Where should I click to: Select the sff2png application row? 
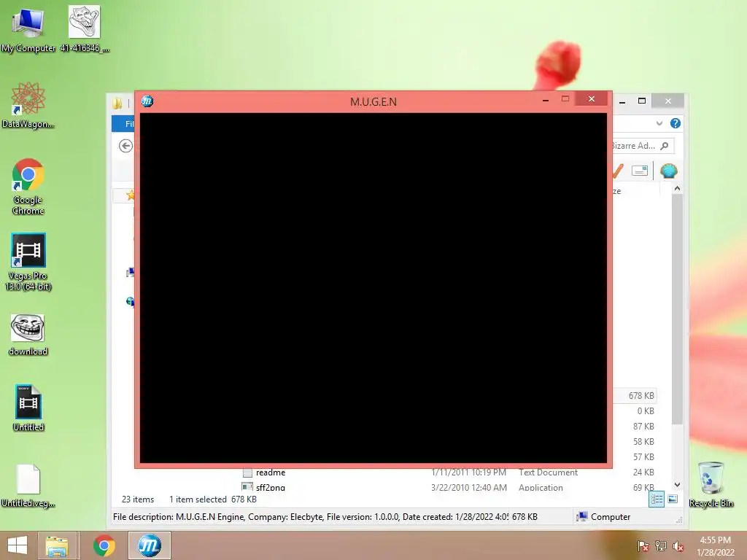[x=449, y=486]
